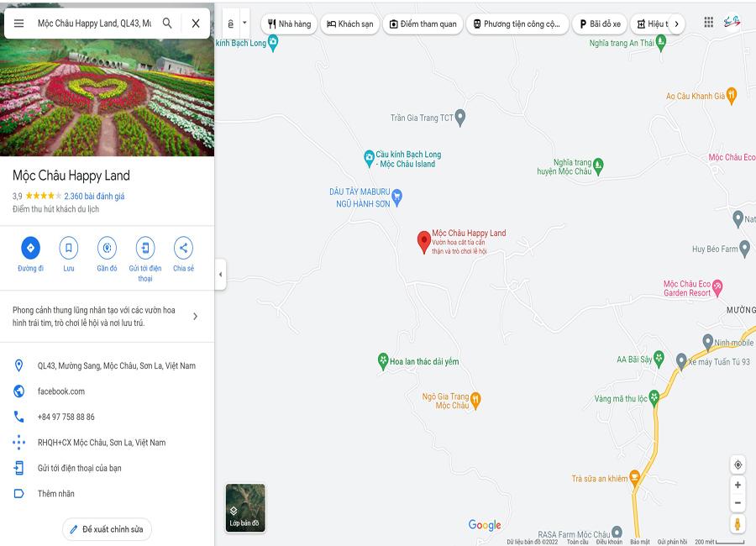This screenshot has height=546, width=756.
Task: Click the Mộc Châu Eco Garden Resort marker
Action: point(717,287)
